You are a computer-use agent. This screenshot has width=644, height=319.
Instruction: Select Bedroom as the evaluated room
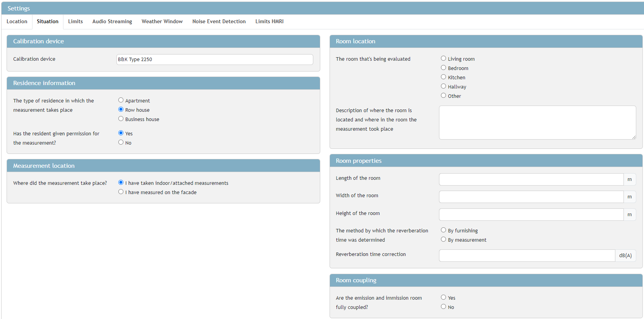tap(444, 68)
